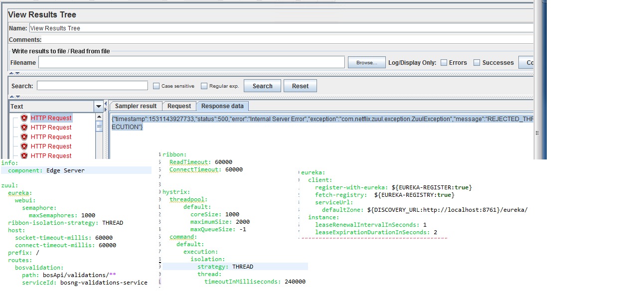
Task: Click the Search button
Action: (x=262, y=86)
